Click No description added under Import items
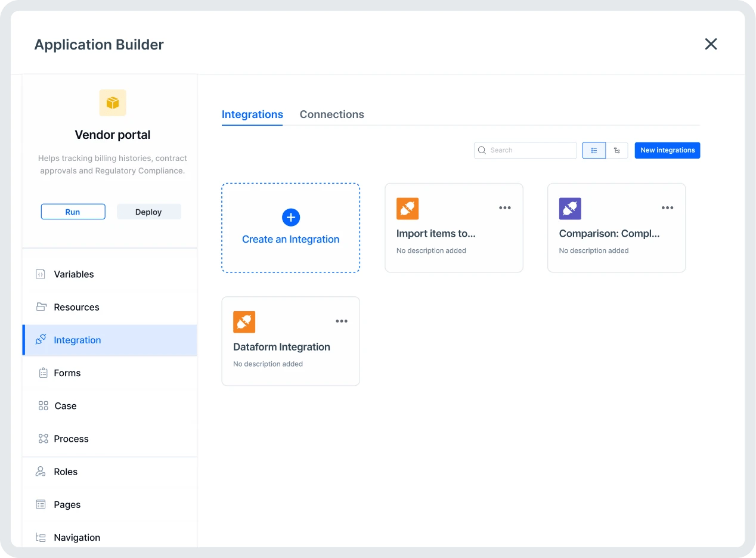Viewport: 756px width, 558px height. point(431,250)
